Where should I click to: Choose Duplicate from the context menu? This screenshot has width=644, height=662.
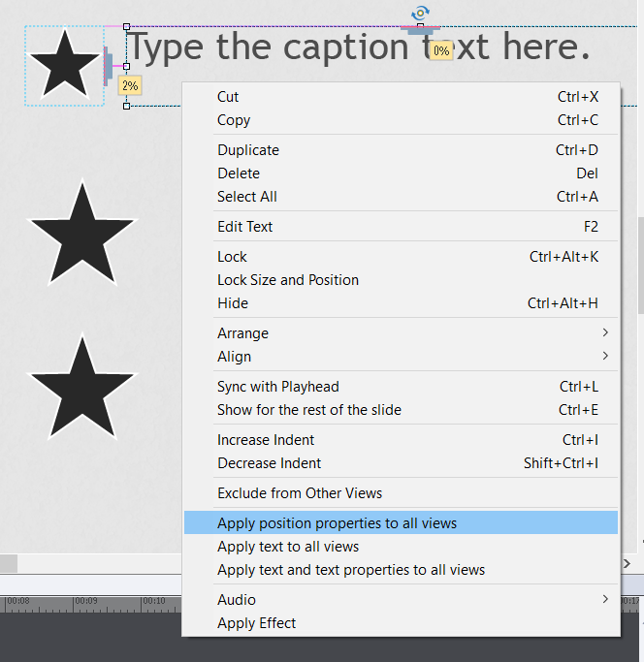(248, 150)
